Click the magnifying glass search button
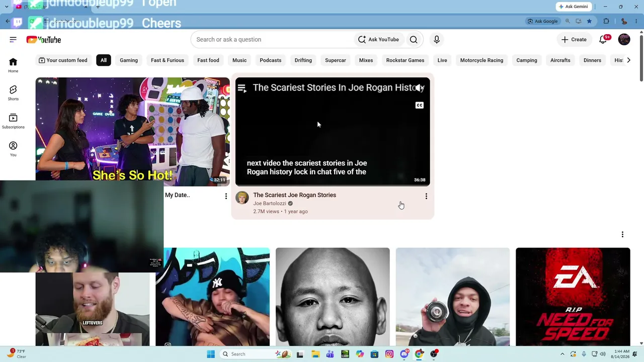The width and height of the screenshot is (644, 362). [x=414, y=40]
